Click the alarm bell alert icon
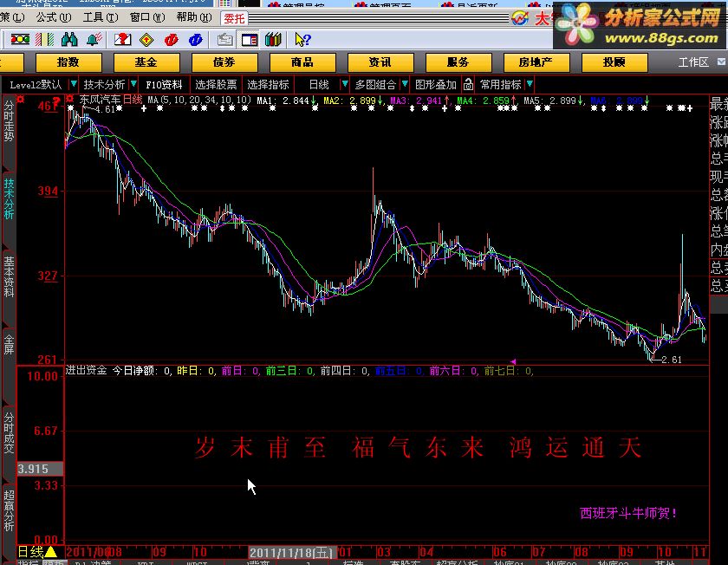 [94, 40]
